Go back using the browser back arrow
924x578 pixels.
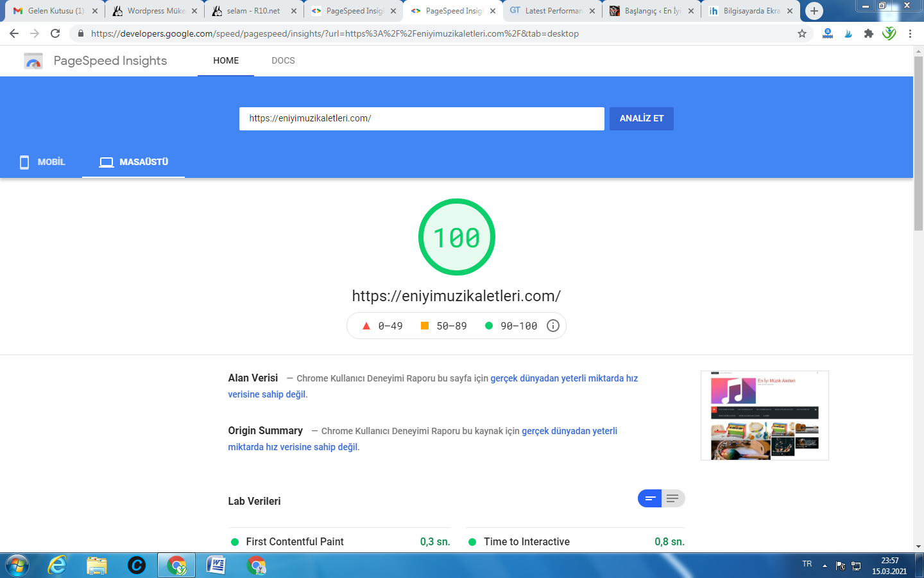[14, 33]
